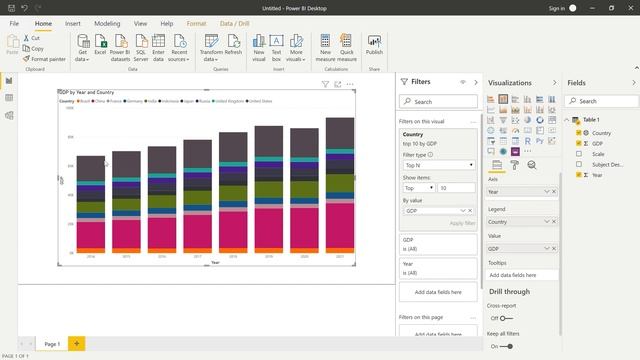This screenshot has width=640, height=360.
Task: Select the Area chart visualization
Action: click(503, 109)
